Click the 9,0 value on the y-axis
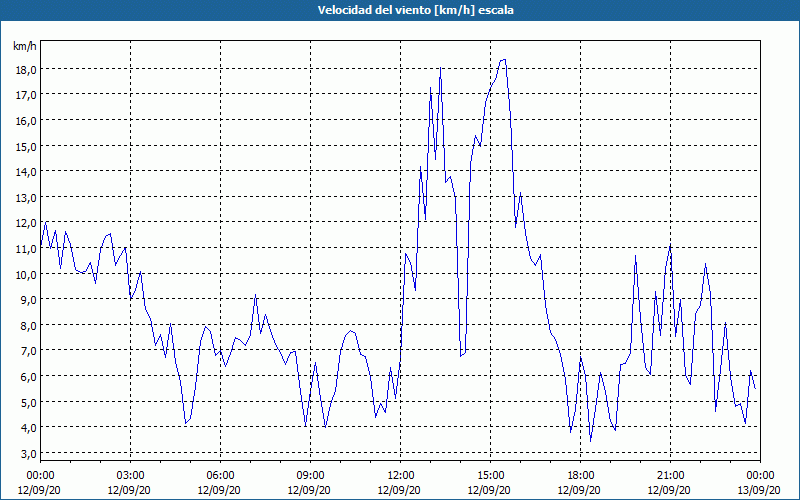 pyautogui.click(x=28, y=299)
